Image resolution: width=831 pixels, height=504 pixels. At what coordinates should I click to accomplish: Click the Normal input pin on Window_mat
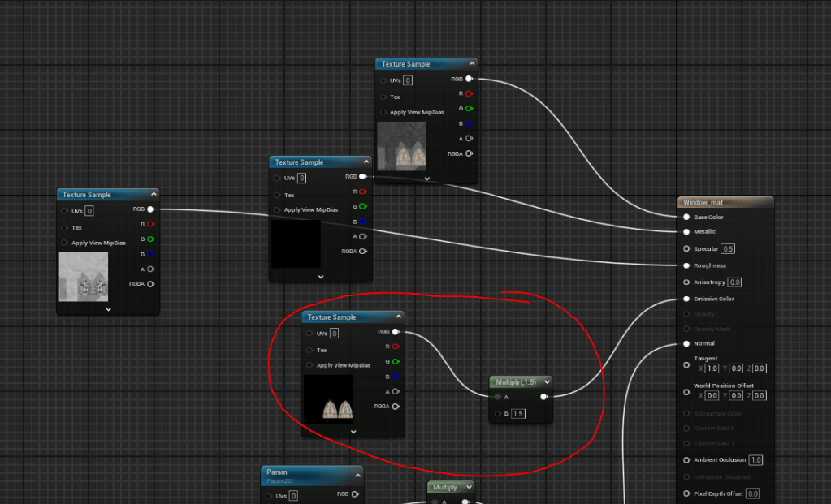(687, 343)
